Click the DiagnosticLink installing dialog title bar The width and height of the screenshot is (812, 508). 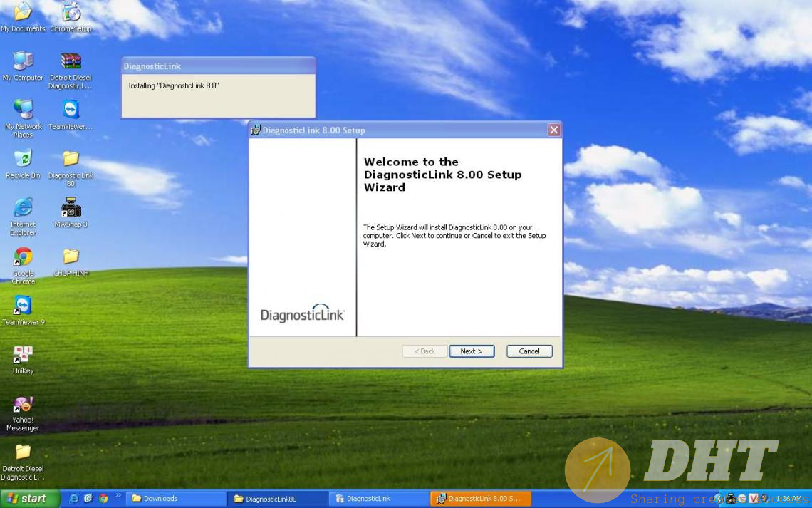218,66
